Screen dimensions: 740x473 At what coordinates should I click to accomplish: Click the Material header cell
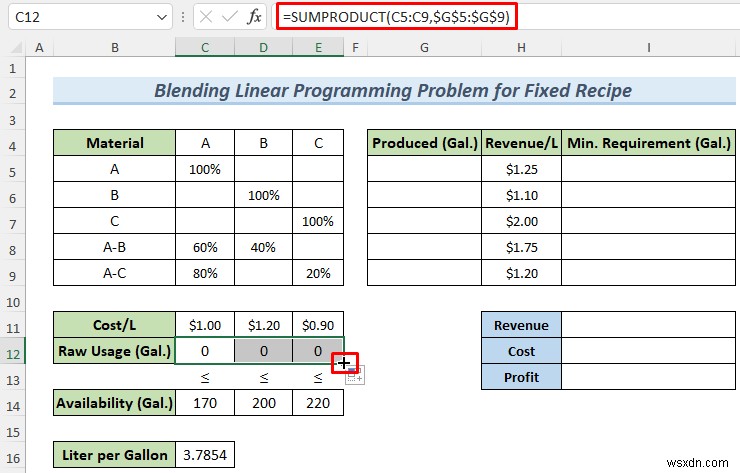pyautogui.click(x=115, y=143)
